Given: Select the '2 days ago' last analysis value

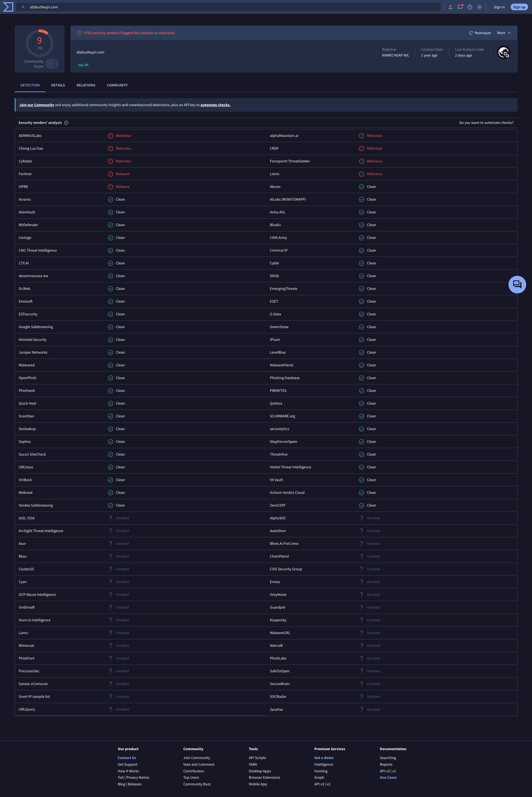Looking at the screenshot, I should [463, 56].
